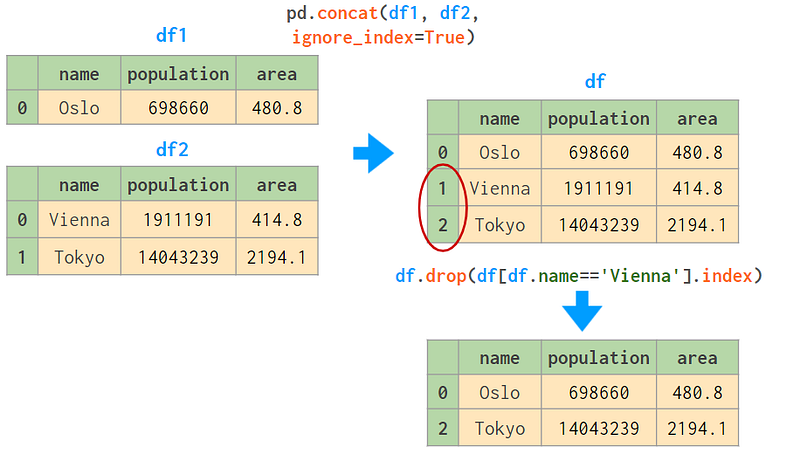This screenshot has width=800, height=453.
Task: Click '698660' in final dropped-result table
Action: (x=599, y=392)
